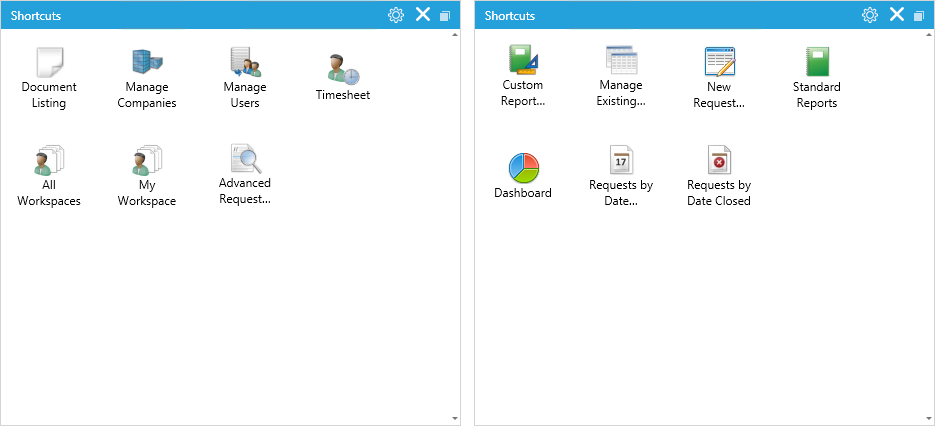Open the Document Listing shortcut
Viewport: 935px width, 426px height.
click(x=49, y=78)
